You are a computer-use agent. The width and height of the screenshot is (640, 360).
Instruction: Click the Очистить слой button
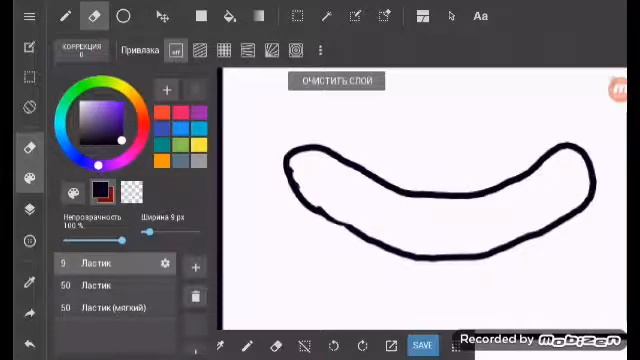(336, 81)
